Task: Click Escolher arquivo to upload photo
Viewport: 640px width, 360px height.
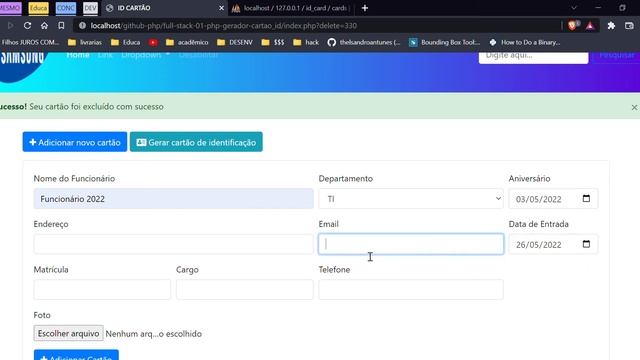Action: point(69,333)
